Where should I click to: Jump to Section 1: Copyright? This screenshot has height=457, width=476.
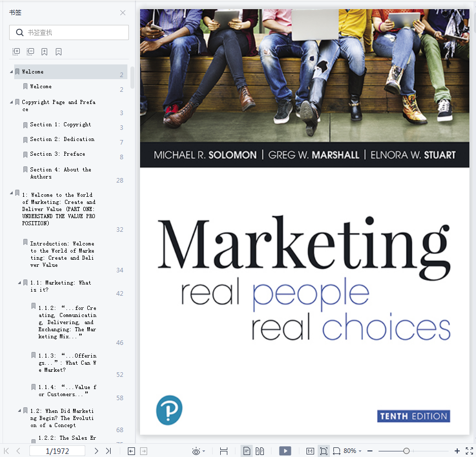60,124
